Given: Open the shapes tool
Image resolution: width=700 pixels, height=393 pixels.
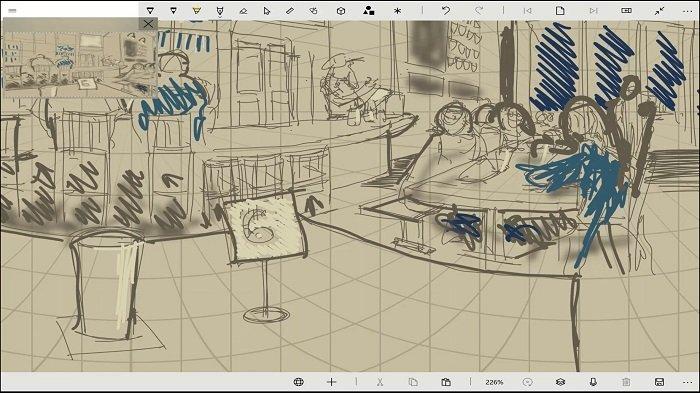Looking at the screenshot, I should tap(368, 10).
